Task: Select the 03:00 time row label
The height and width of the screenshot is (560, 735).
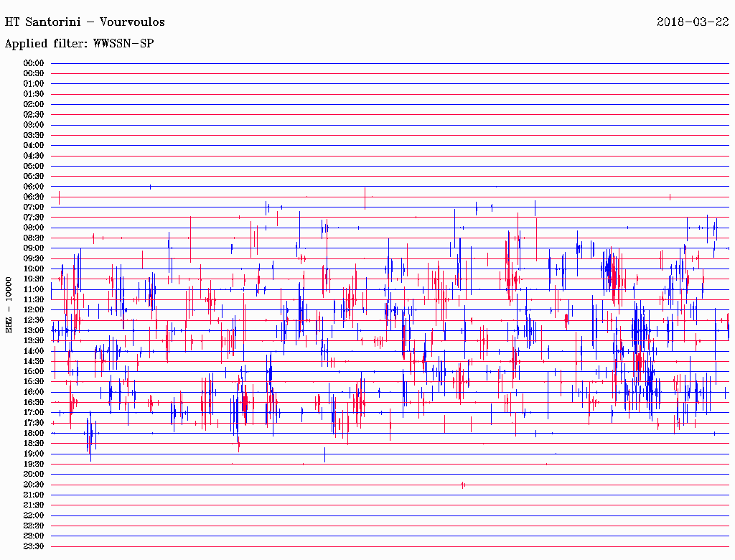Action: point(34,125)
